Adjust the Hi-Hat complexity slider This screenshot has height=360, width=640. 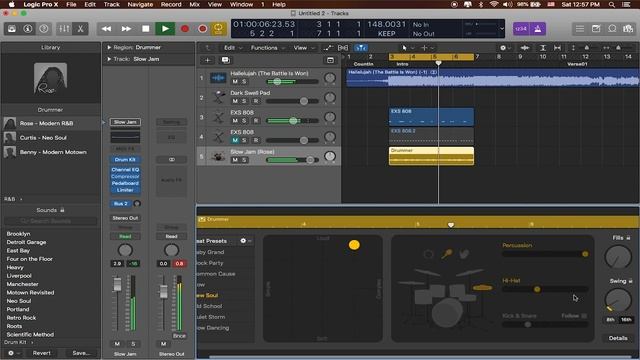545,289
